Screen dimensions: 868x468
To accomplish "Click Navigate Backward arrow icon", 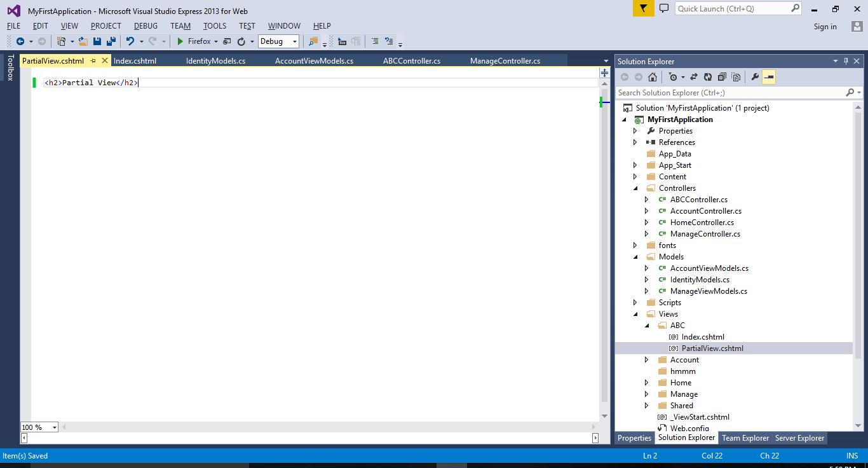I will tap(21, 41).
